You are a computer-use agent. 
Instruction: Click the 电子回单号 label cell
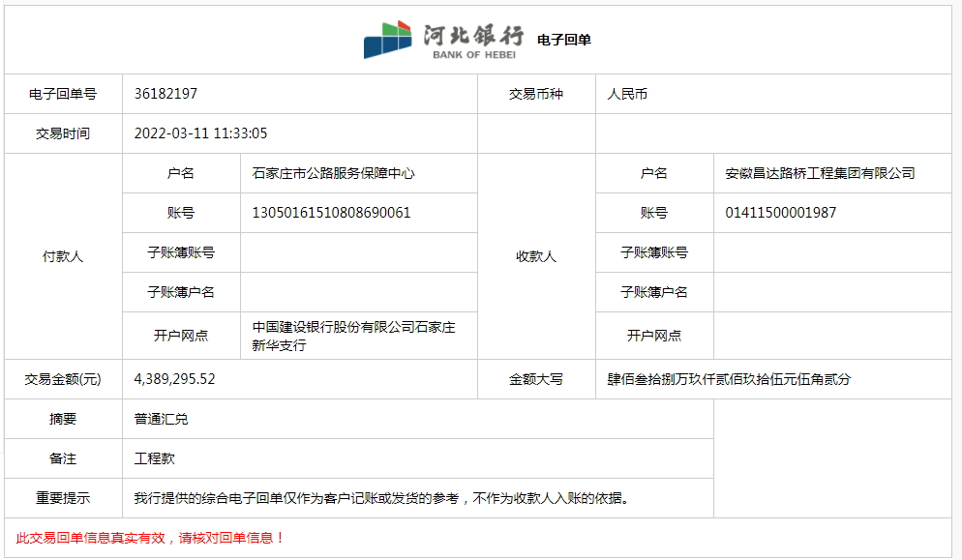tap(63, 94)
